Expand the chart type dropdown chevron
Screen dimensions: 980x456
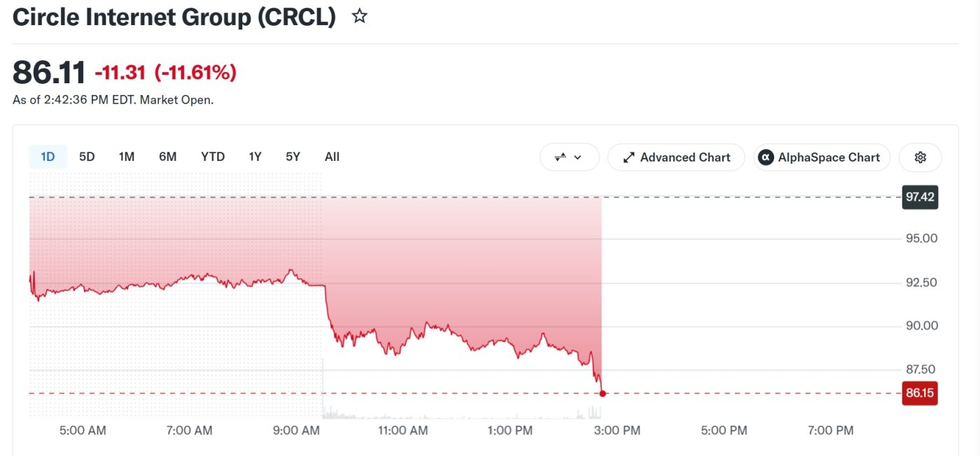pyautogui.click(x=577, y=157)
